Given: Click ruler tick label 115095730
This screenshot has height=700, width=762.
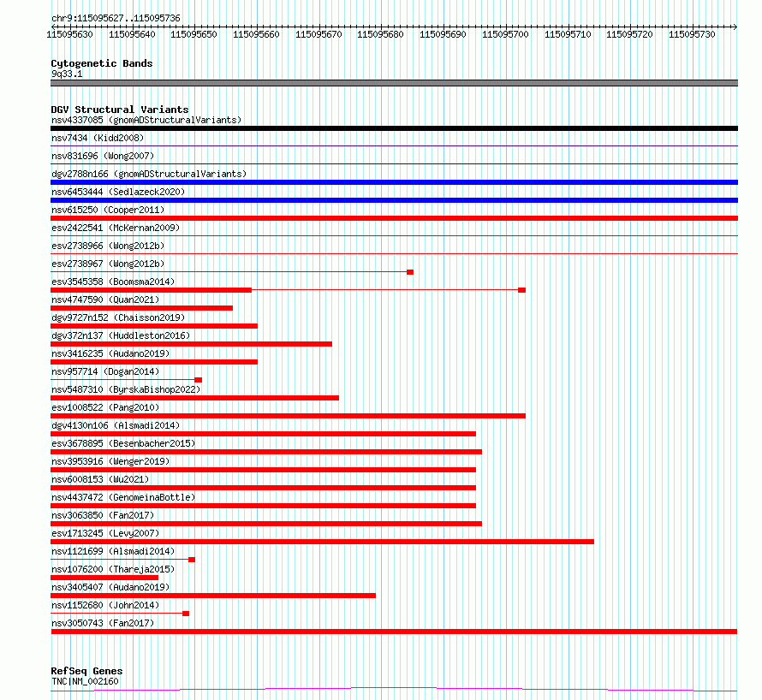Looking at the screenshot, I should (x=692, y=34).
